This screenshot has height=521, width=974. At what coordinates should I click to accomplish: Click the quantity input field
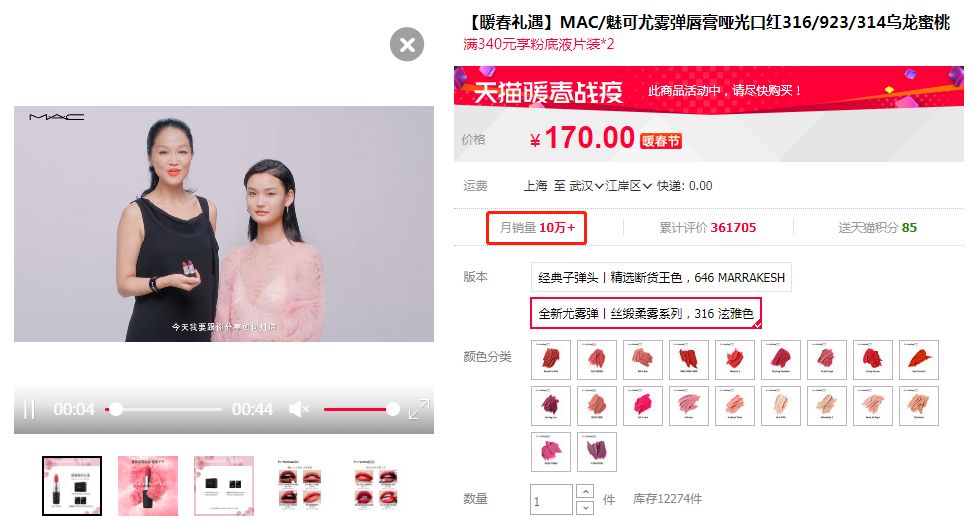[551, 500]
